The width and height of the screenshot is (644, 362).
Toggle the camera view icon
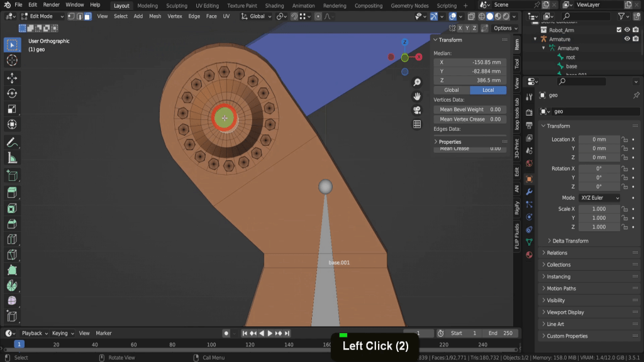pyautogui.click(x=416, y=110)
